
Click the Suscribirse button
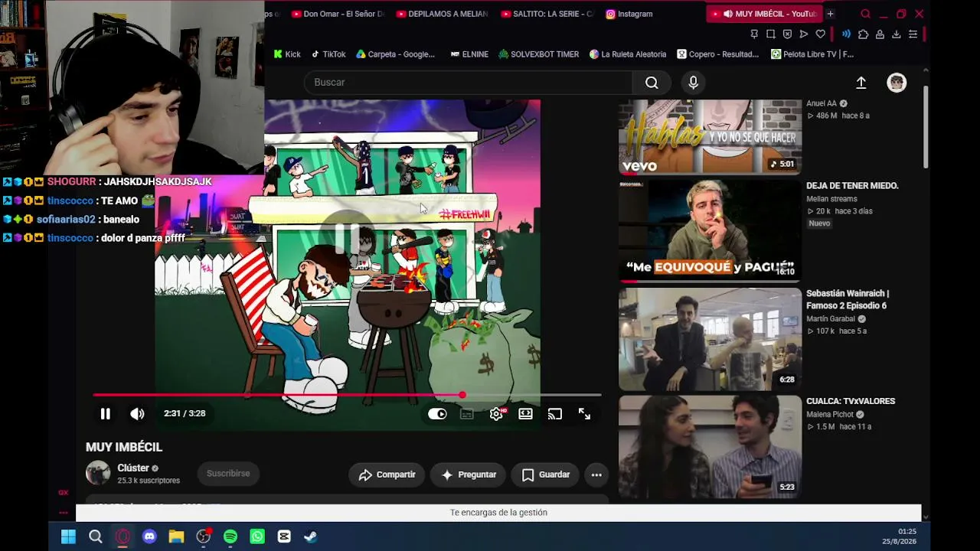pyautogui.click(x=228, y=474)
